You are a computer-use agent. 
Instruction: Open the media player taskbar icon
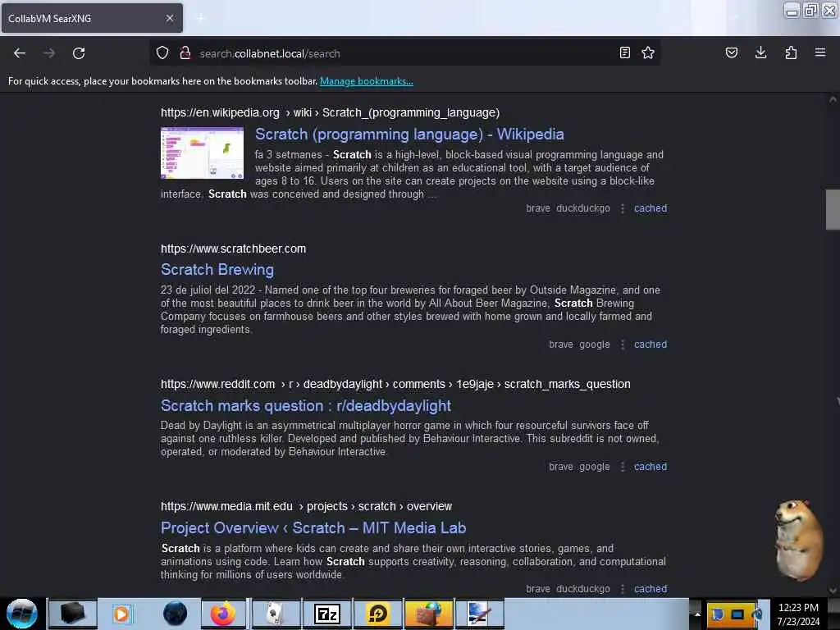pos(121,614)
